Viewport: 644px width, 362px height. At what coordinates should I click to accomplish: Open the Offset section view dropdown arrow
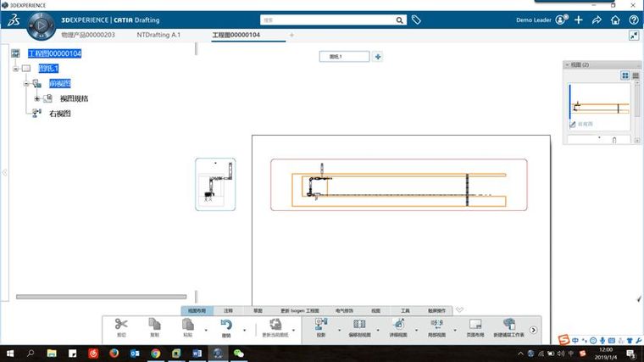378,330
